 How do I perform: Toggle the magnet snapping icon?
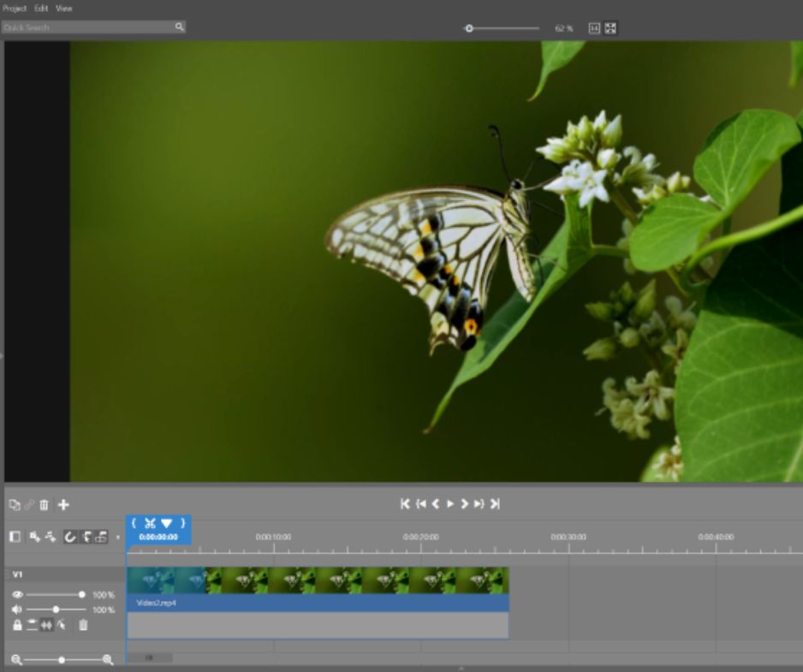click(69, 537)
